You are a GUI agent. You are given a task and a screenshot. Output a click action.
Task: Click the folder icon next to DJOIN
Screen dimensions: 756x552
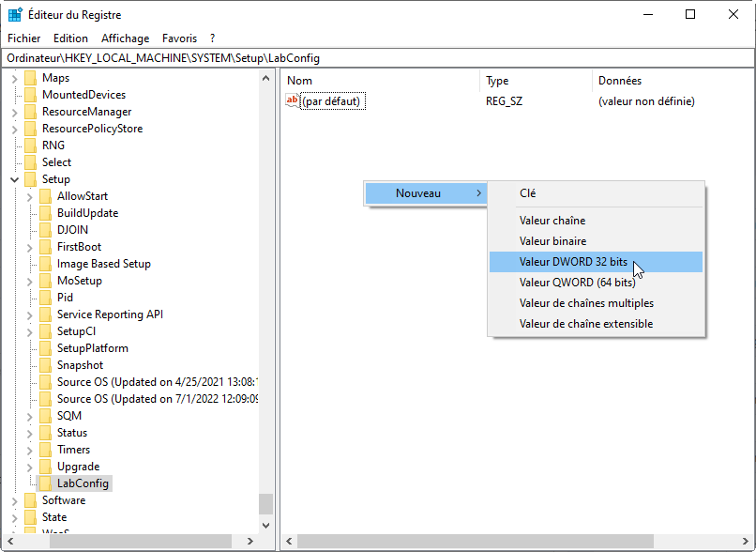coord(45,230)
